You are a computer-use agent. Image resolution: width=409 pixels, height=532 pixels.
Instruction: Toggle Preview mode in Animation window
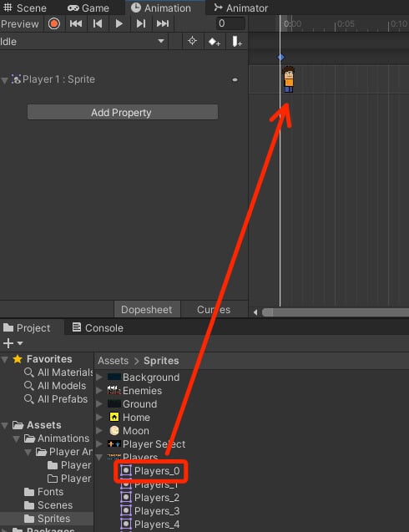20,23
